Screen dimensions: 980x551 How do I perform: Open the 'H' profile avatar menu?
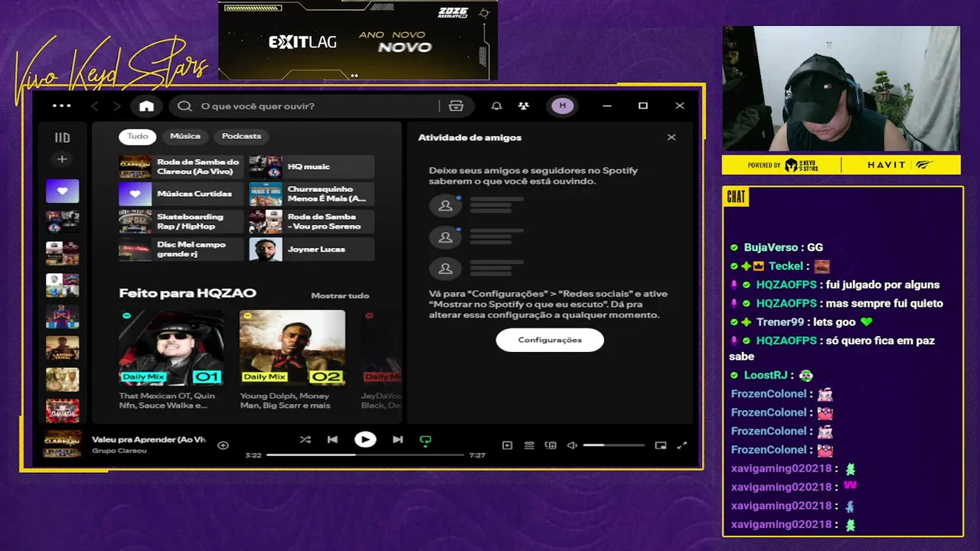tap(563, 106)
